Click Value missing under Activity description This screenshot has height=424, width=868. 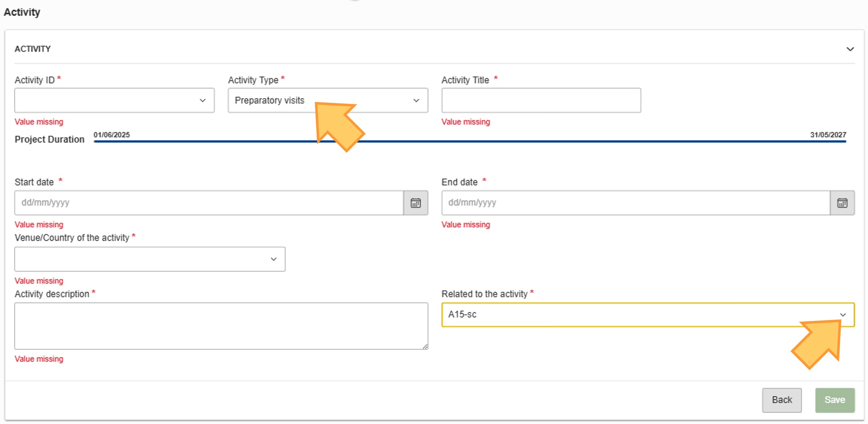coord(39,359)
